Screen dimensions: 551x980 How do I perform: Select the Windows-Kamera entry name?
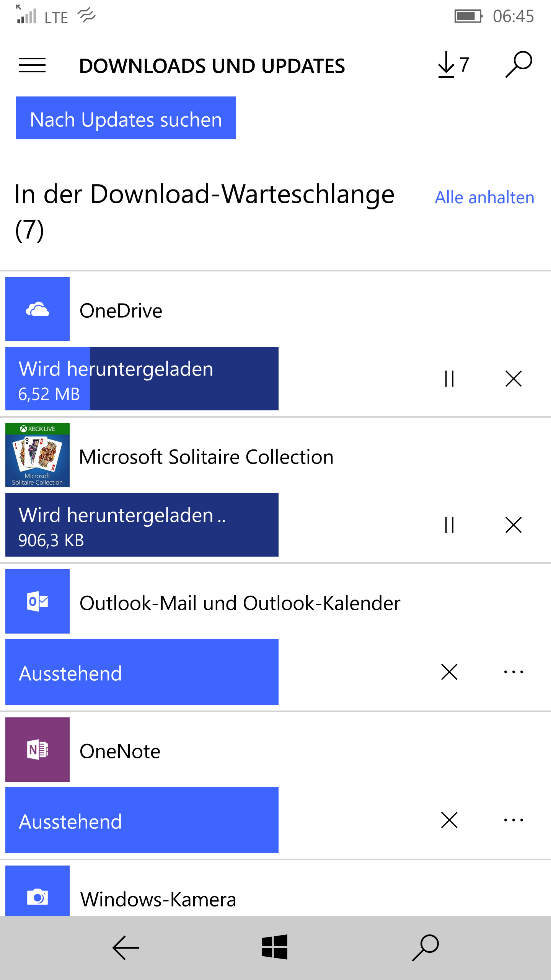coord(158,899)
